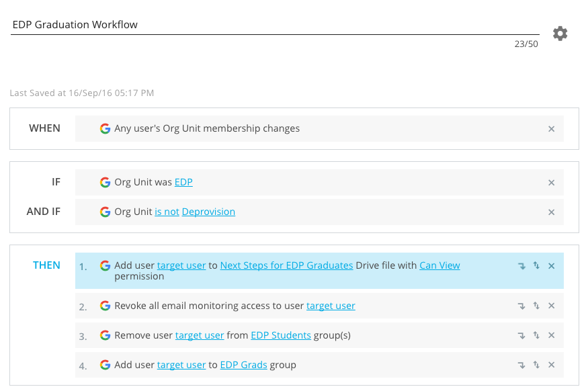The width and height of the screenshot is (588, 391).
Task: Click the 'Next Steps for EDP Graduates' link
Action: (286, 265)
